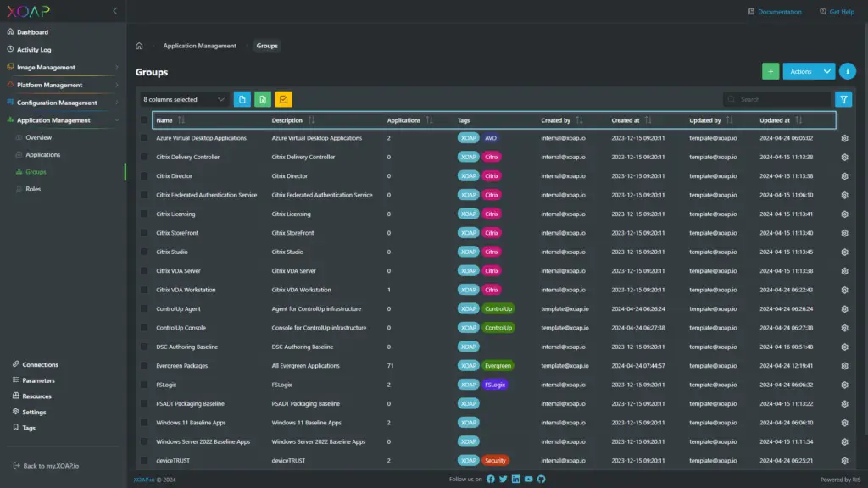Image resolution: width=868 pixels, height=488 pixels.
Task: Click the Actions button
Action: coord(800,71)
